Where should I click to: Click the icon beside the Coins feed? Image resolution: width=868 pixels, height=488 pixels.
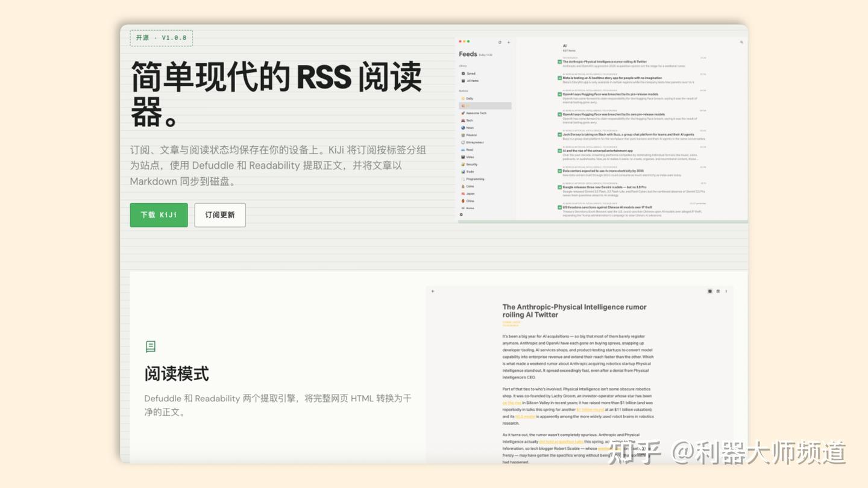[463, 186]
